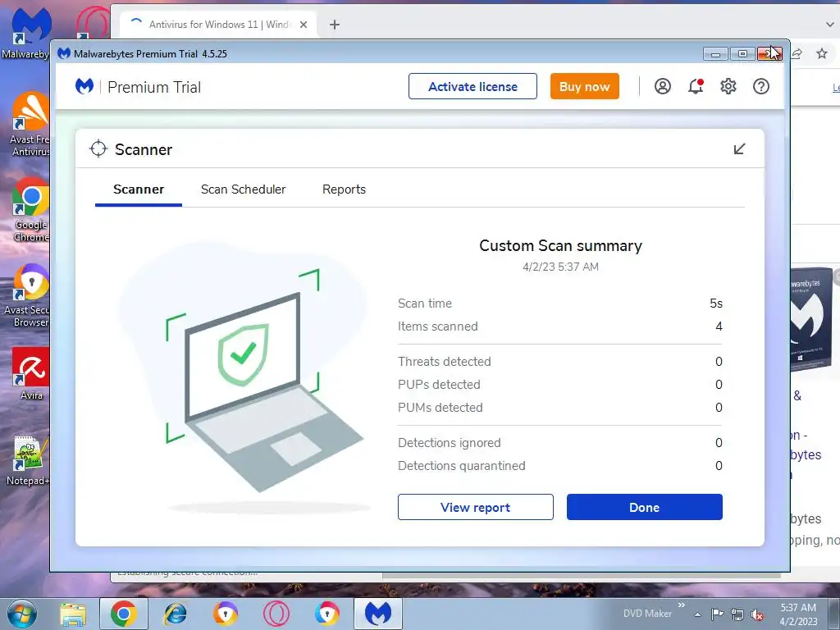Click the Threats detected row label

pyautogui.click(x=444, y=362)
